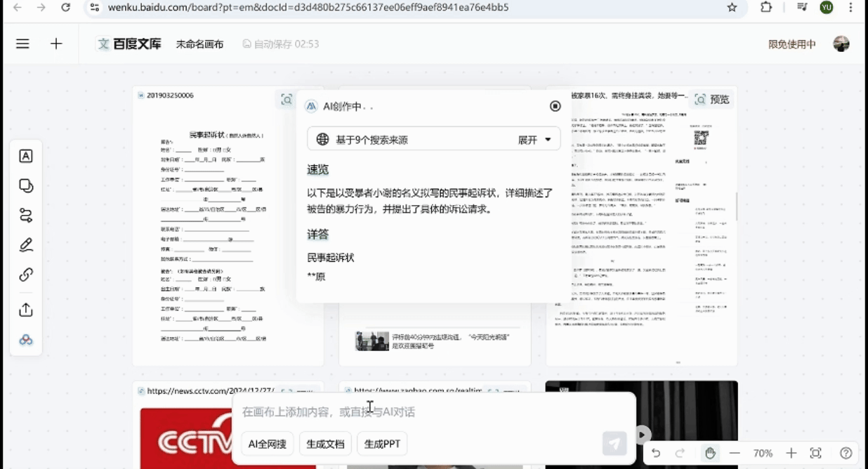Select the pen annotation tool
The width and height of the screenshot is (868, 469).
[25, 244]
